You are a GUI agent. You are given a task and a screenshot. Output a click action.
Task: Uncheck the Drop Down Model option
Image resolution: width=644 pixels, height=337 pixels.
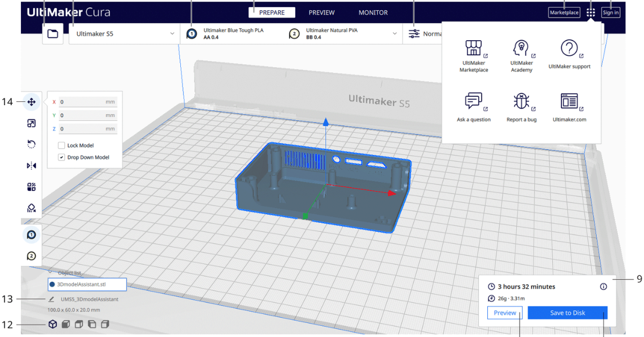[x=62, y=157]
